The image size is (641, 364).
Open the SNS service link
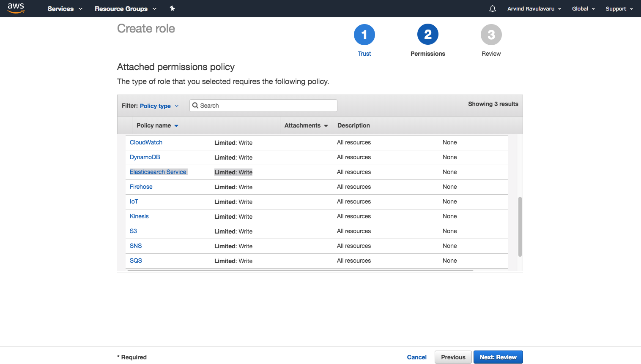pos(136,246)
